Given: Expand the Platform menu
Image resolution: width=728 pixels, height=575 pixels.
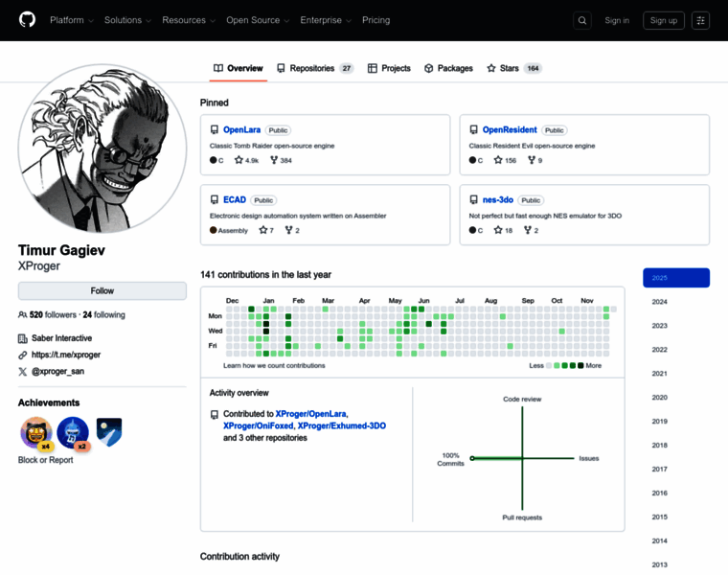Looking at the screenshot, I should pos(72,20).
